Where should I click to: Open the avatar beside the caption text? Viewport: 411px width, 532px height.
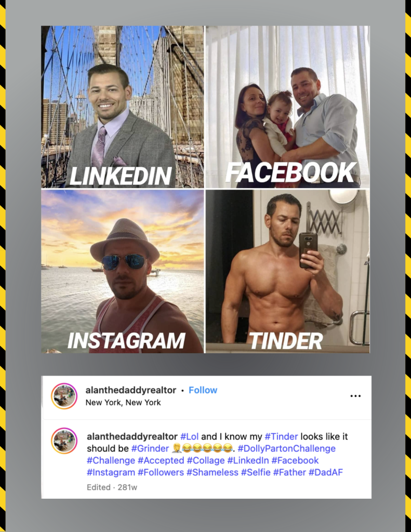pyautogui.click(x=64, y=441)
